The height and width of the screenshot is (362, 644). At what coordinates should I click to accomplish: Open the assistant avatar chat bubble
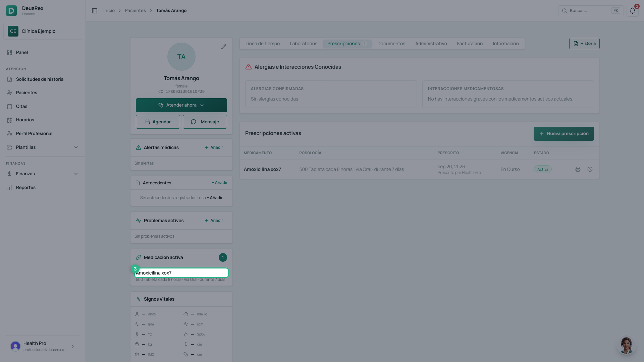point(626,345)
